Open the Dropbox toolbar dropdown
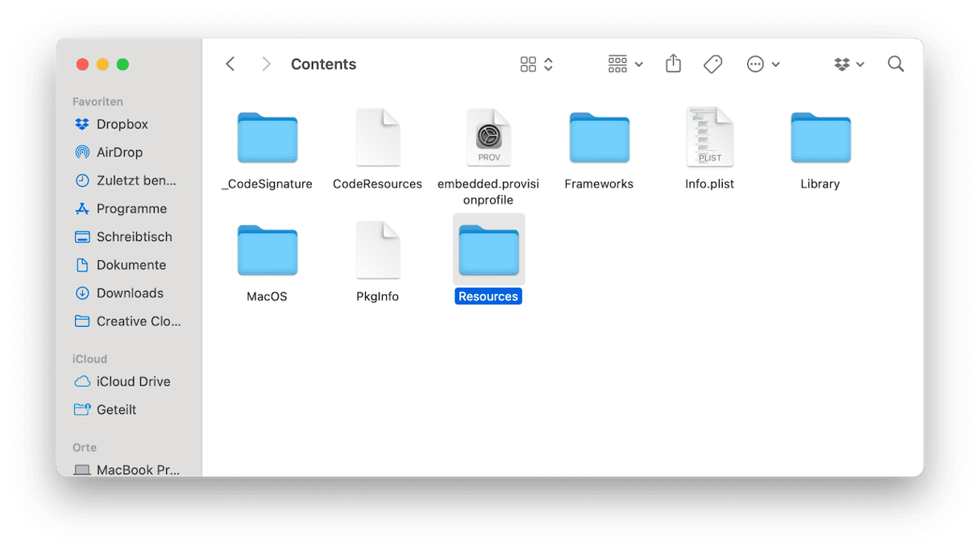Screen dimensions: 980x551 pos(849,64)
